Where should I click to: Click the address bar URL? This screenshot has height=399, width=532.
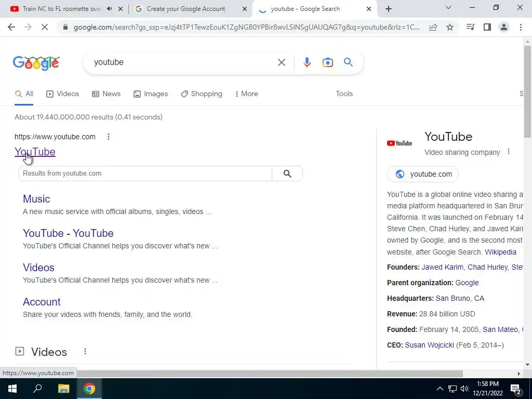point(246,27)
